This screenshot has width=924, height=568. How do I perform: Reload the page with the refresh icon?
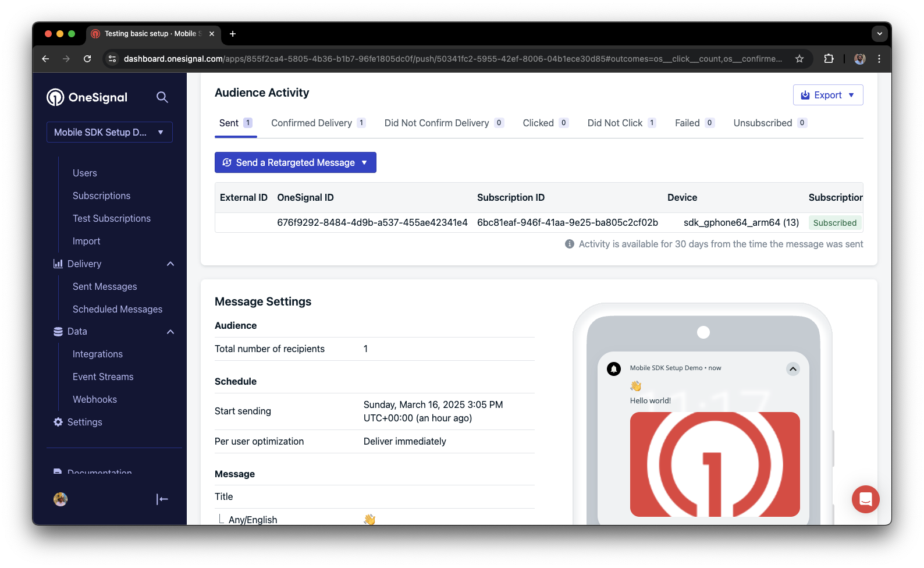pyautogui.click(x=87, y=59)
